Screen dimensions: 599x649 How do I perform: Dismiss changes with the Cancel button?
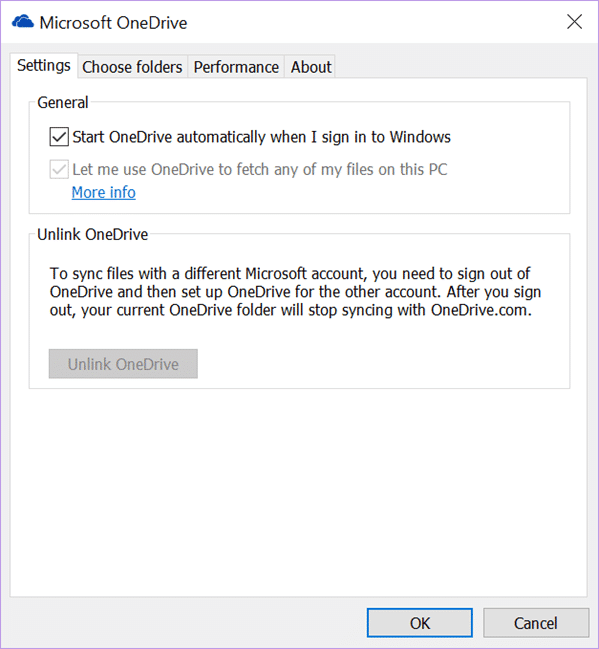[536, 623]
